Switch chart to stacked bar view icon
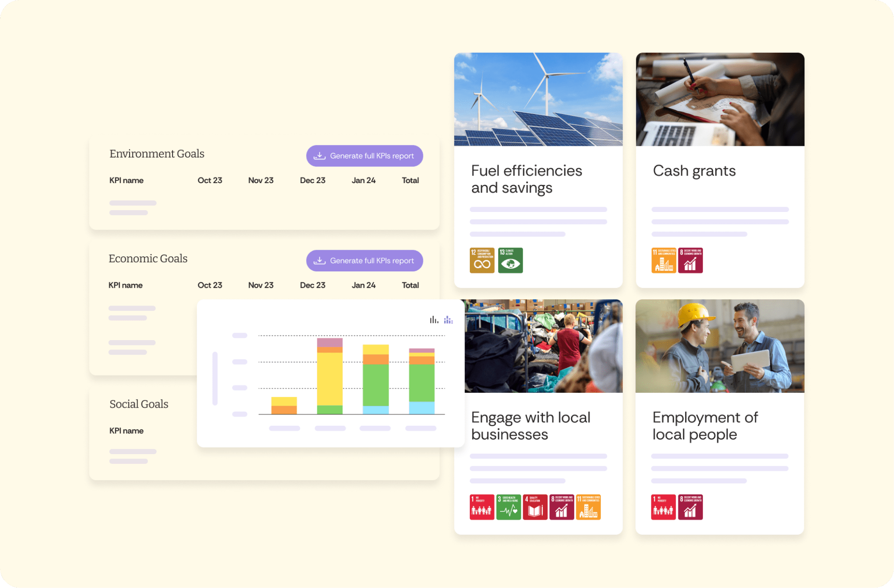Screen dimensions: 894x588 [448, 320]
